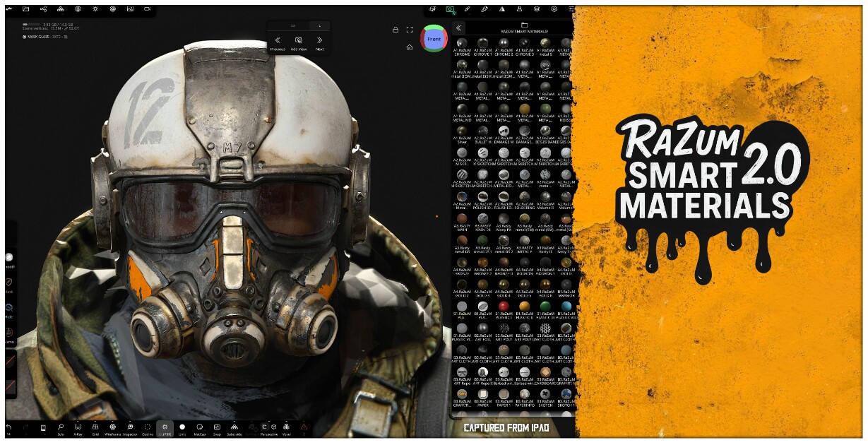Open the RAZUM SMART MATERIALS folder
This screenshot has width=868, height=445.
pyautogui.click(x=524, y=29)
